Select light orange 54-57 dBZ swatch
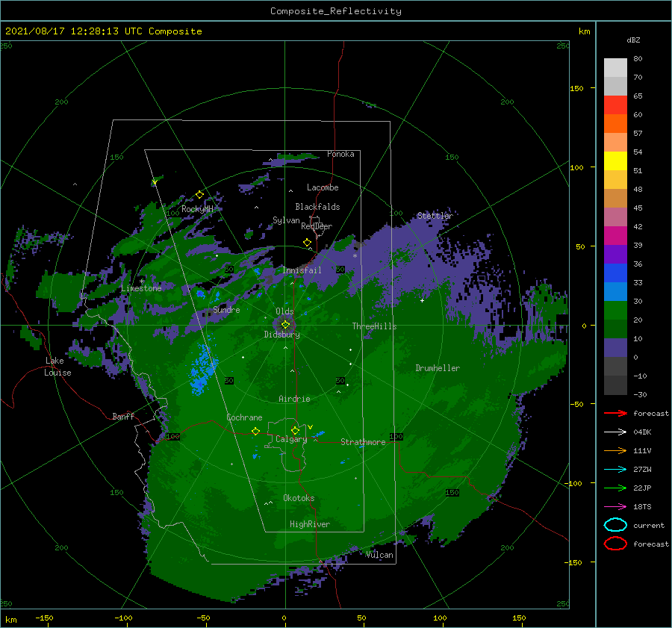The image size is (672, 628). pyautogui.click(x=615, y=143)
